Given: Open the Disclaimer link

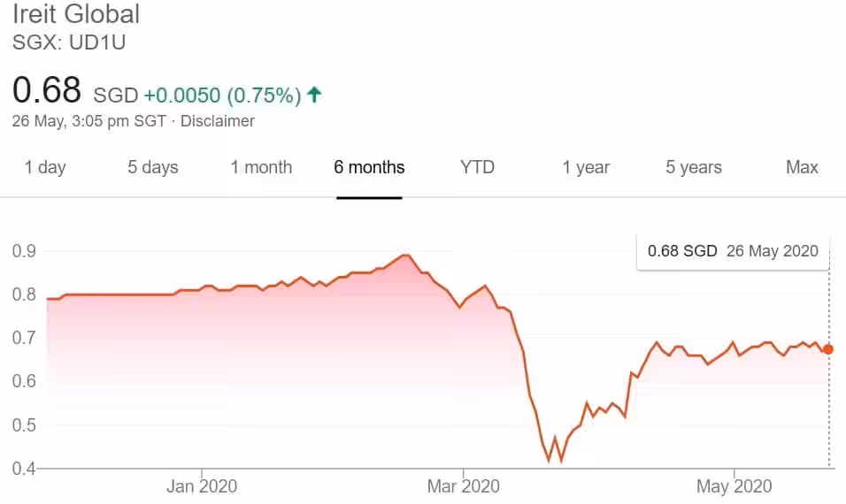Looking at the screenshot, I should pos(218,121).
